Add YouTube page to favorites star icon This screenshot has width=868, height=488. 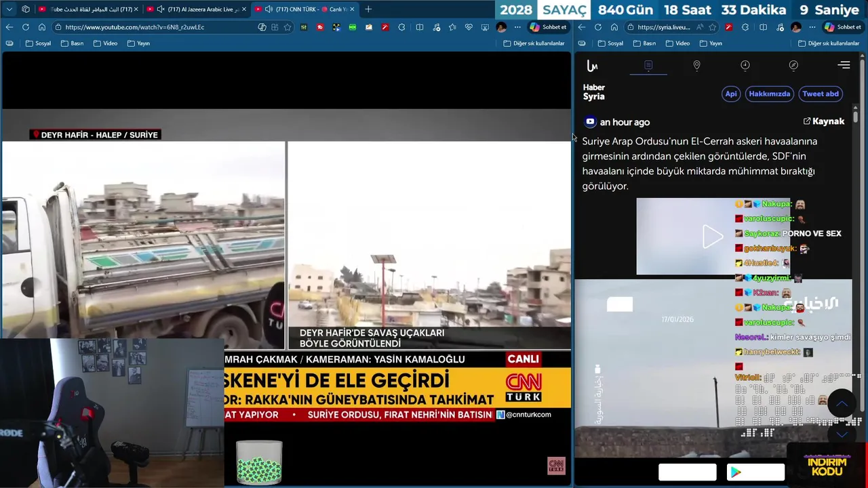(x=288, y=27)
